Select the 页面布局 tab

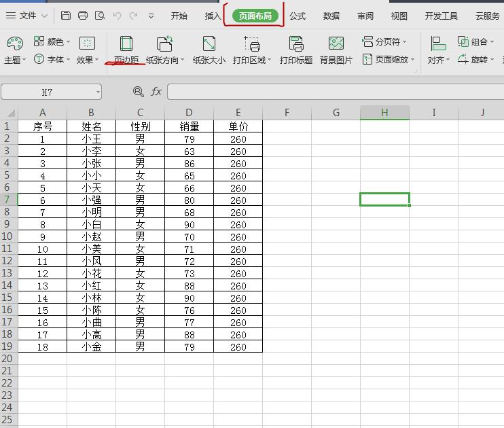255,16
